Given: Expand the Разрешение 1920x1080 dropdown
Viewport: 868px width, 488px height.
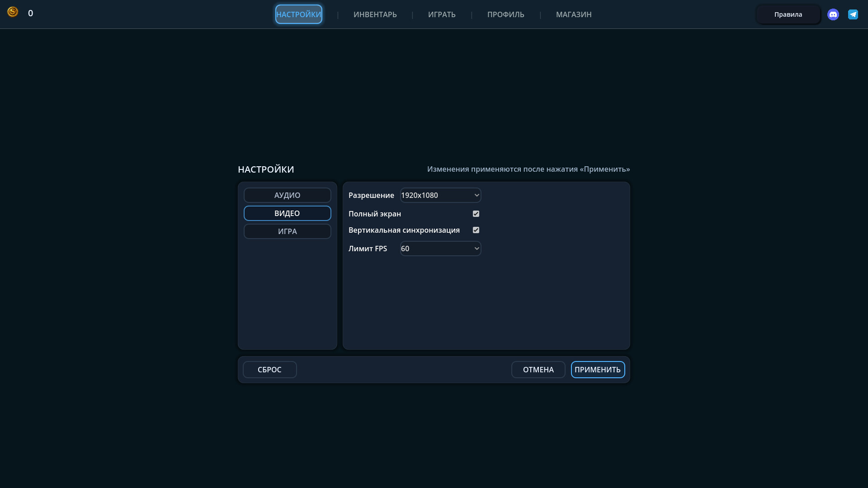Looking at the screenshot, I should [440, 195].
